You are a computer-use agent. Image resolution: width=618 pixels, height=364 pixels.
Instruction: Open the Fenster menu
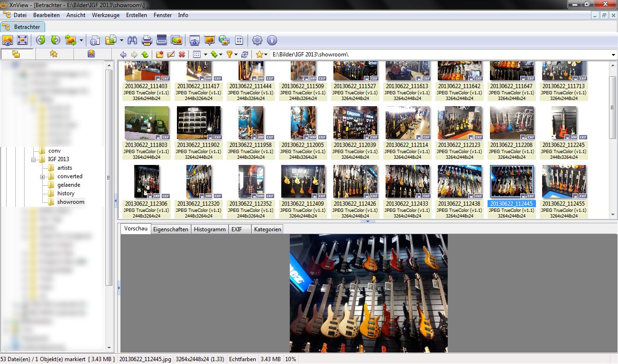(163, 15)
